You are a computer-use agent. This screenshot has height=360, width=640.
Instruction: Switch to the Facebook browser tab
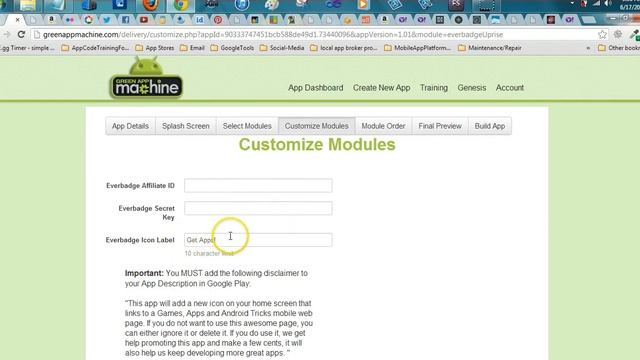[126, 20]
